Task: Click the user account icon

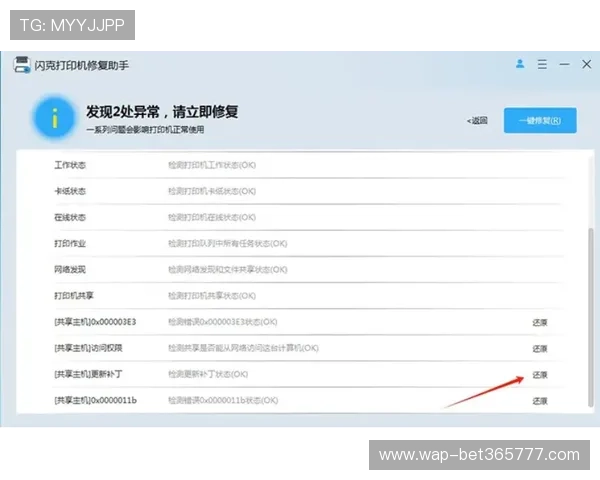Action: point(520,64)
